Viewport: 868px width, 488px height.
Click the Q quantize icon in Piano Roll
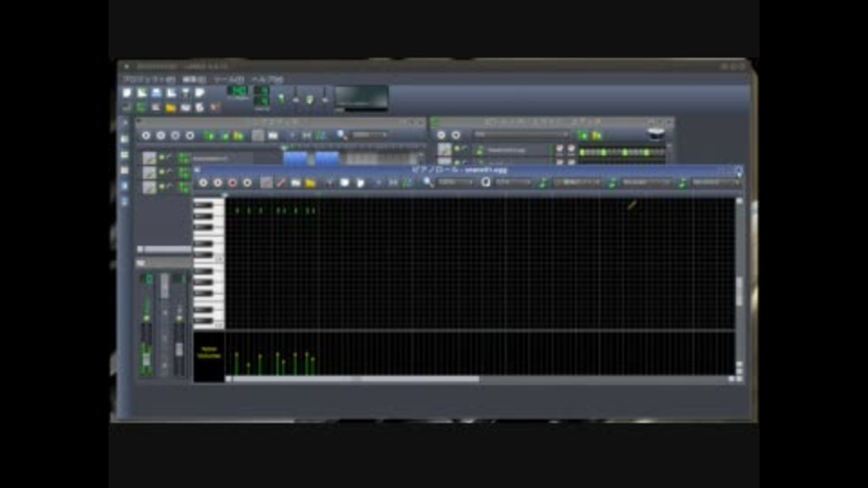(486, 182)
